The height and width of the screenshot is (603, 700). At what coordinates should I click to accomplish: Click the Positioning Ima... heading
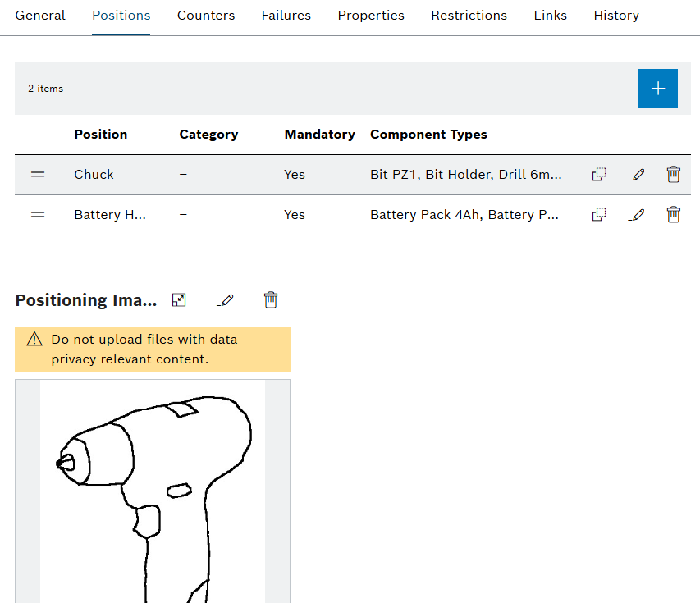(86, 300)
